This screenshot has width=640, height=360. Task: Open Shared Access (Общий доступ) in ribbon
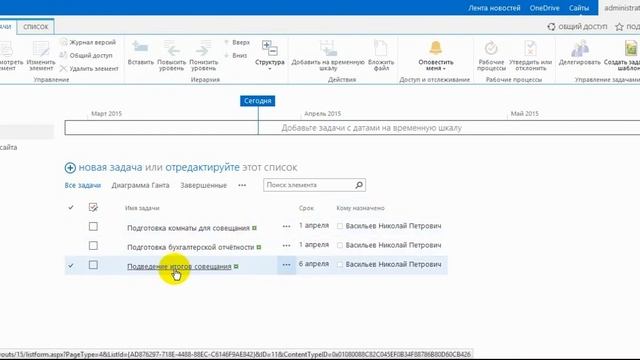coord(86,55)
